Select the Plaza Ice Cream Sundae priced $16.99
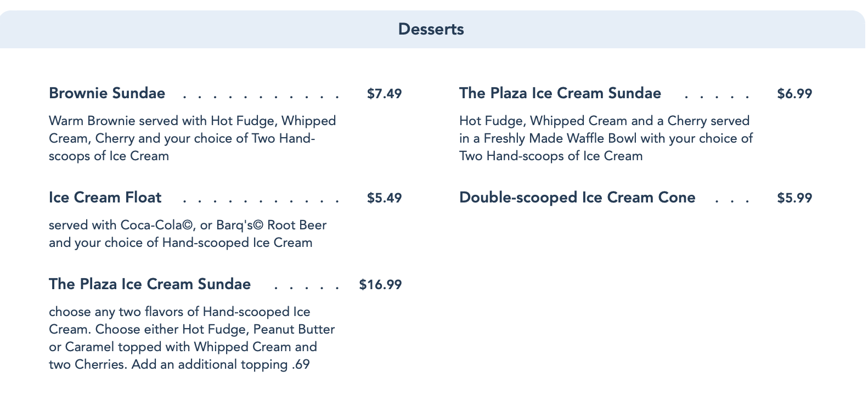The height and width of the screenshot is (417, 868). pyautogui.click(x=150, y=284)
